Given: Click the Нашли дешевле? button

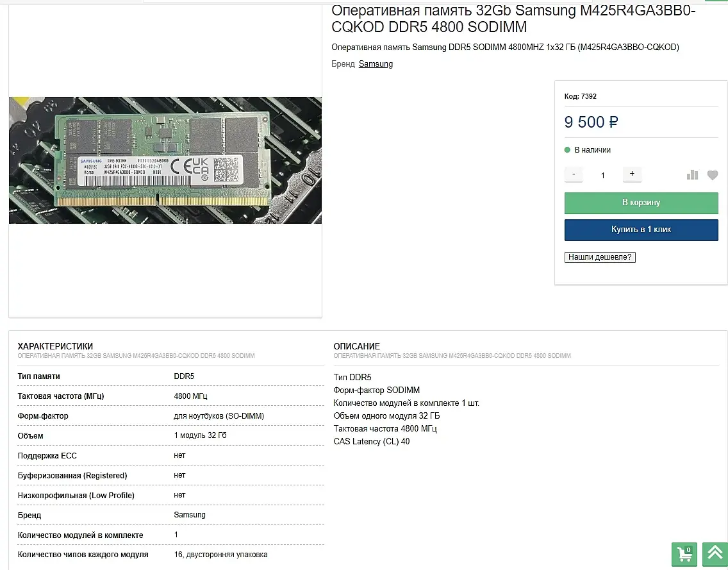Looking at the screenshot, I should [600, 257].
